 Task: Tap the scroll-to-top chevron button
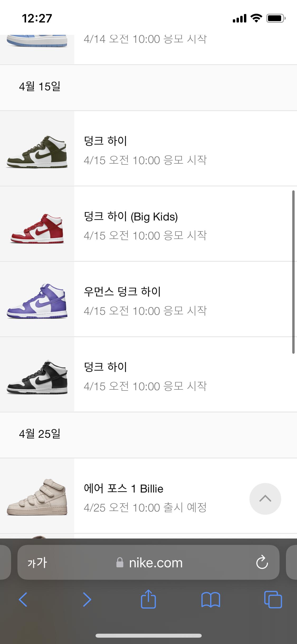tap(265, 499)
